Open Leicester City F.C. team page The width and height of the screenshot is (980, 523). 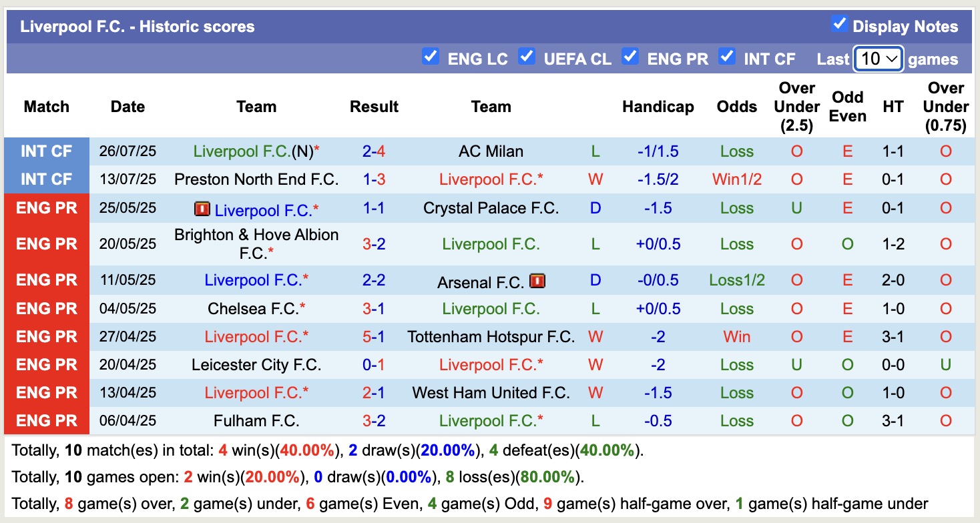(x=256, y=365)
